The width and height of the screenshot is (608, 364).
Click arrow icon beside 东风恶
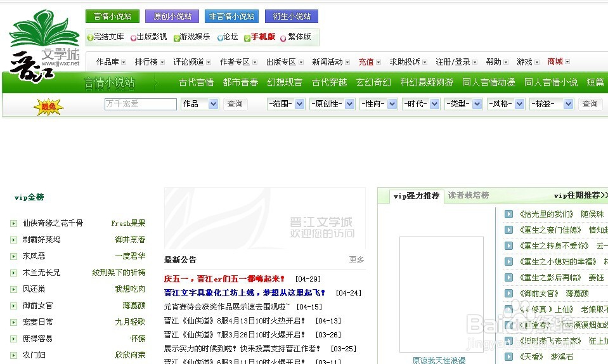(x=13, y=256)
